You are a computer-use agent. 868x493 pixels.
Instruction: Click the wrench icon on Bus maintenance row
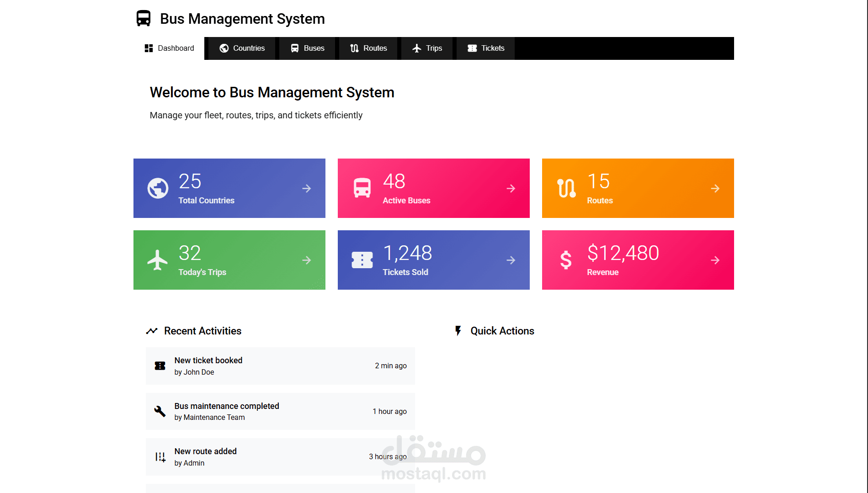(160, 411)
